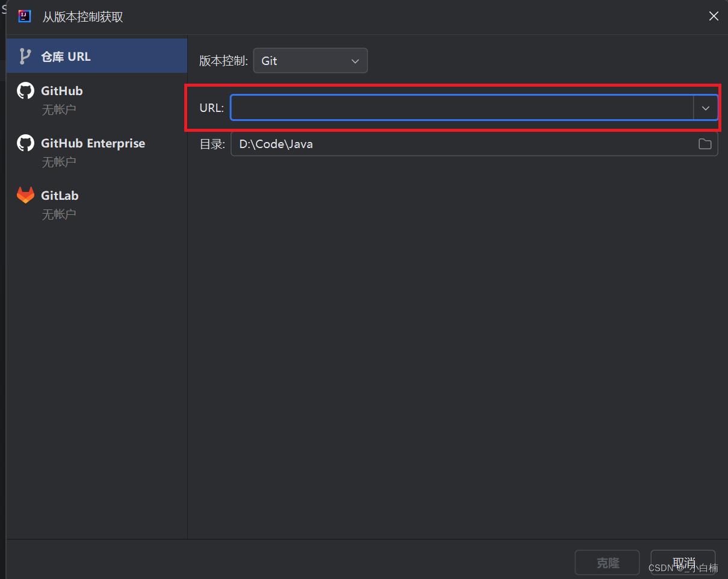Click the 无帐户 text under GitHub Enterprise
This screenshot has width=728, height=579.
59,162
